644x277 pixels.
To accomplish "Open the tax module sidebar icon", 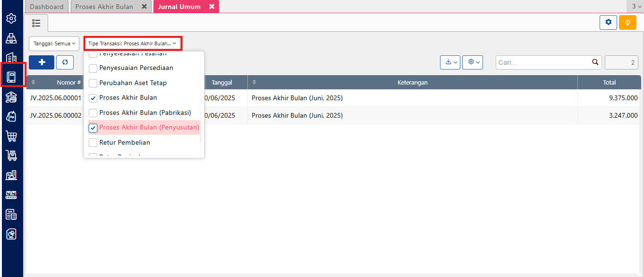I will [x=11, y=214].
